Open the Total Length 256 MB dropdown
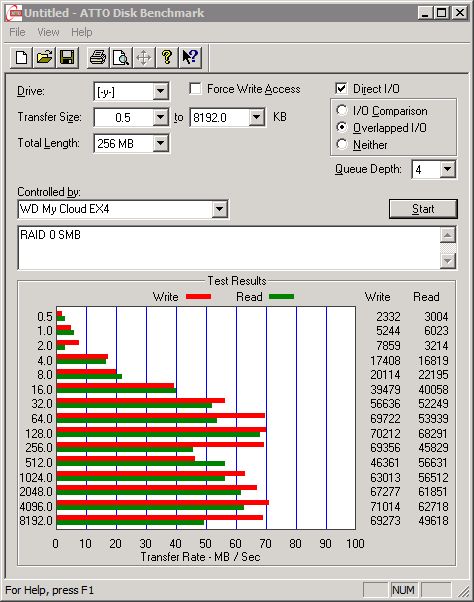The height and width of the screenshot is (602, 474). pos(160,144)
